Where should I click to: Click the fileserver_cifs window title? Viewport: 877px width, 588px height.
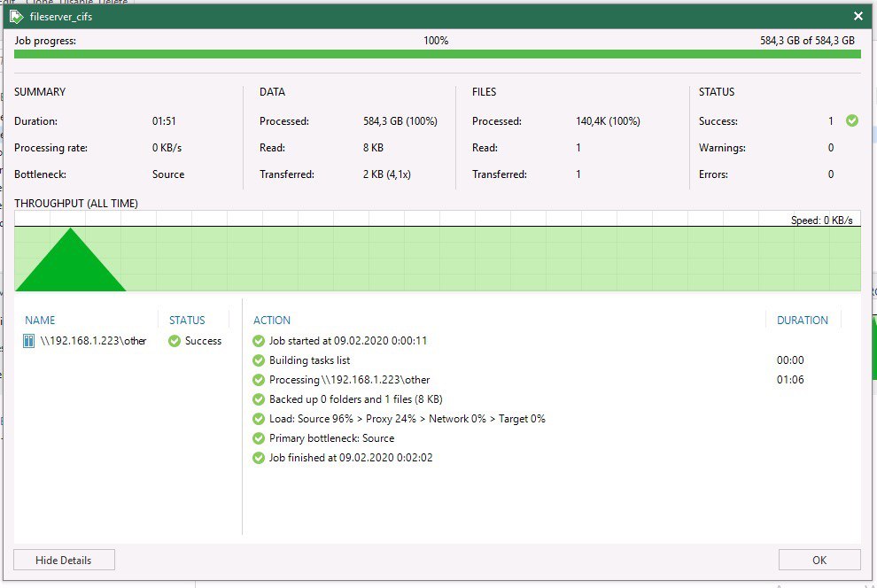coord(61,17)
